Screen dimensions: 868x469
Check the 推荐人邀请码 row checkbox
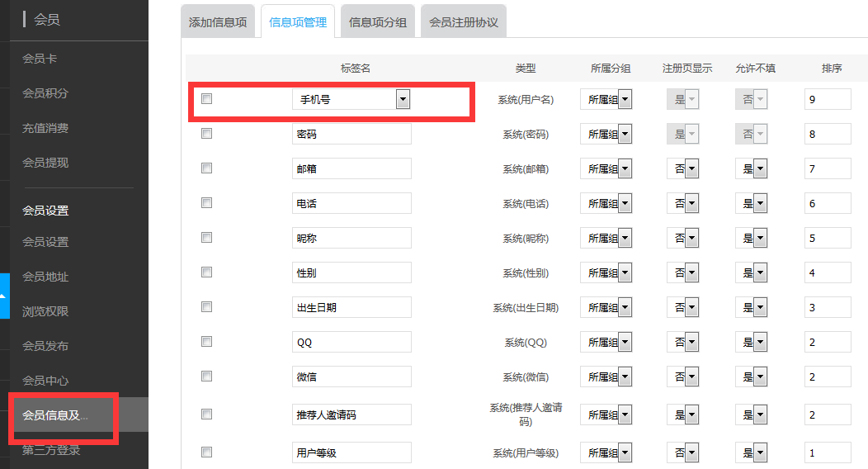(x=206, y=415)
